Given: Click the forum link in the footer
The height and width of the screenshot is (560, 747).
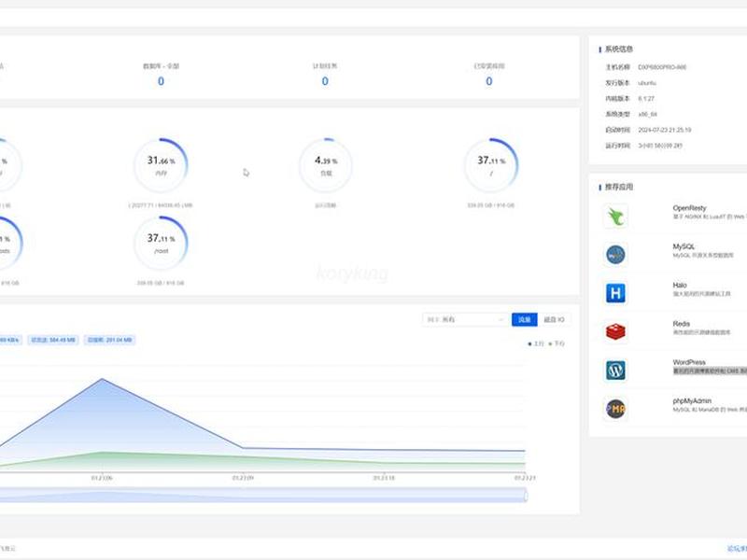Looking at the screenshot, I should [x=737, y=549].
